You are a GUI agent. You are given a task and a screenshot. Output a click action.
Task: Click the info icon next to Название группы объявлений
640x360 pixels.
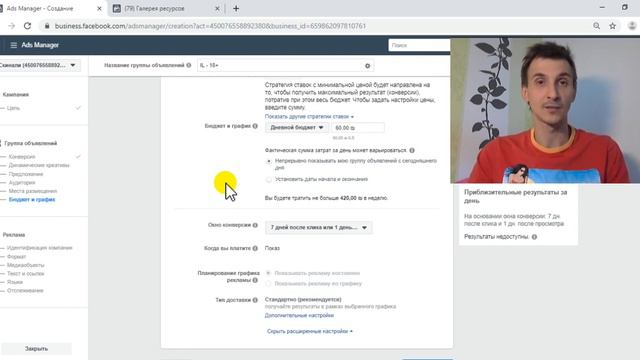(189, 65)
